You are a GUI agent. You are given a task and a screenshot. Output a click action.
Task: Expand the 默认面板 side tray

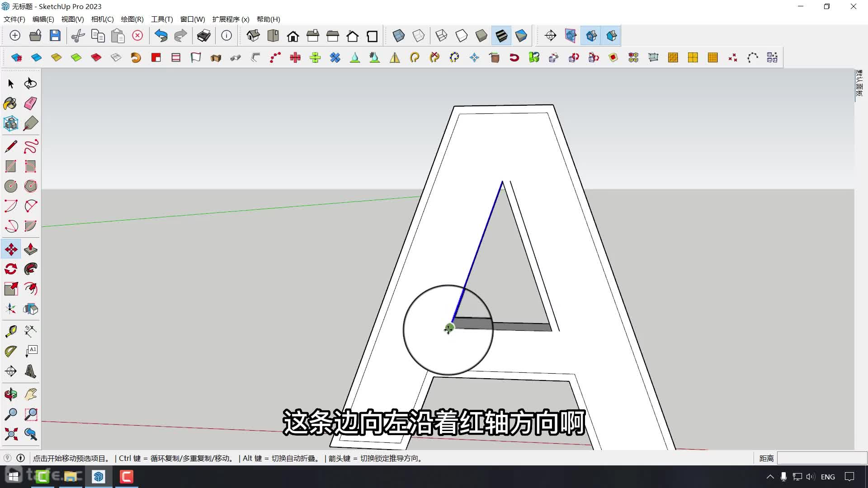(x=859, y=83)
